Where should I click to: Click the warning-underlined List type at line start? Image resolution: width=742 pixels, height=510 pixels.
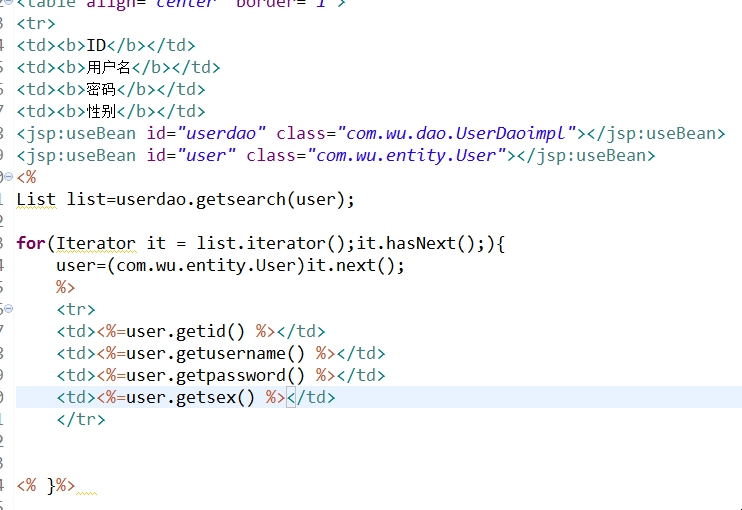36,199
